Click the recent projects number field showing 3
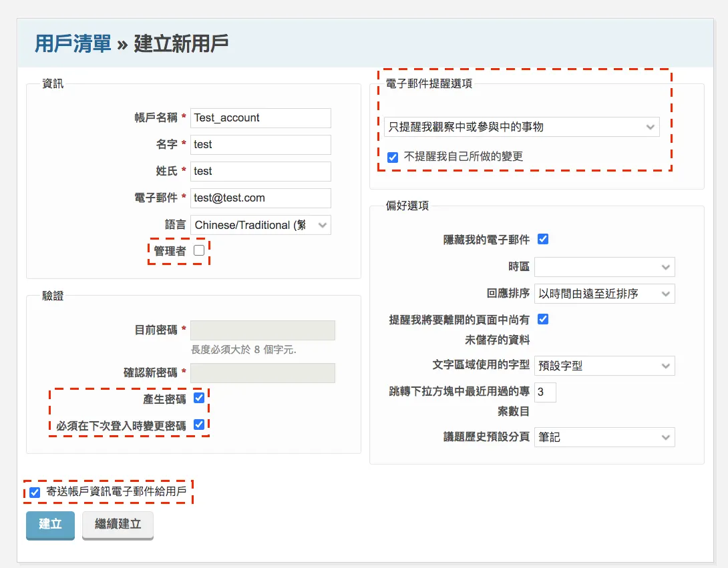Viewport: 728px width, 568px height. 545,392
